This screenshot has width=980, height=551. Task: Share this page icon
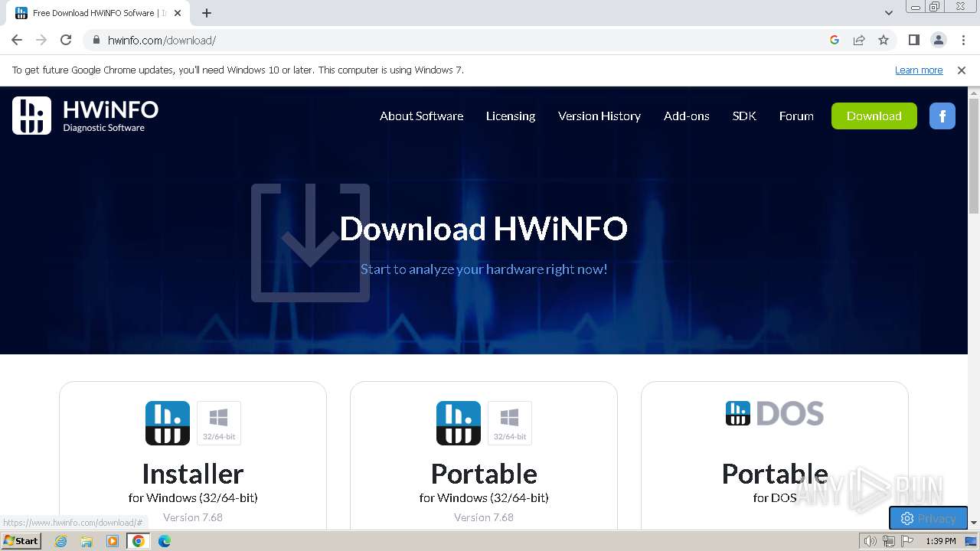[859, 40]
